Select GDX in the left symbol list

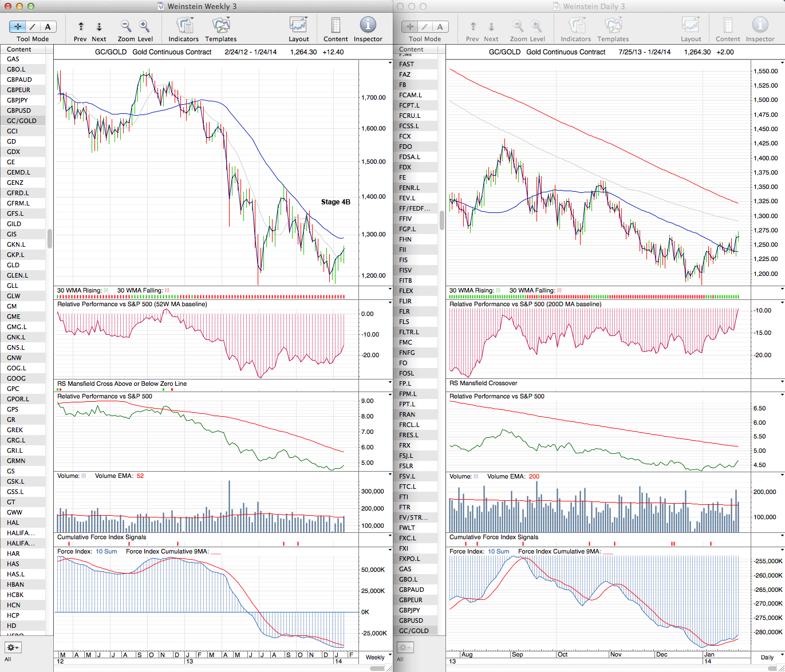14,152
